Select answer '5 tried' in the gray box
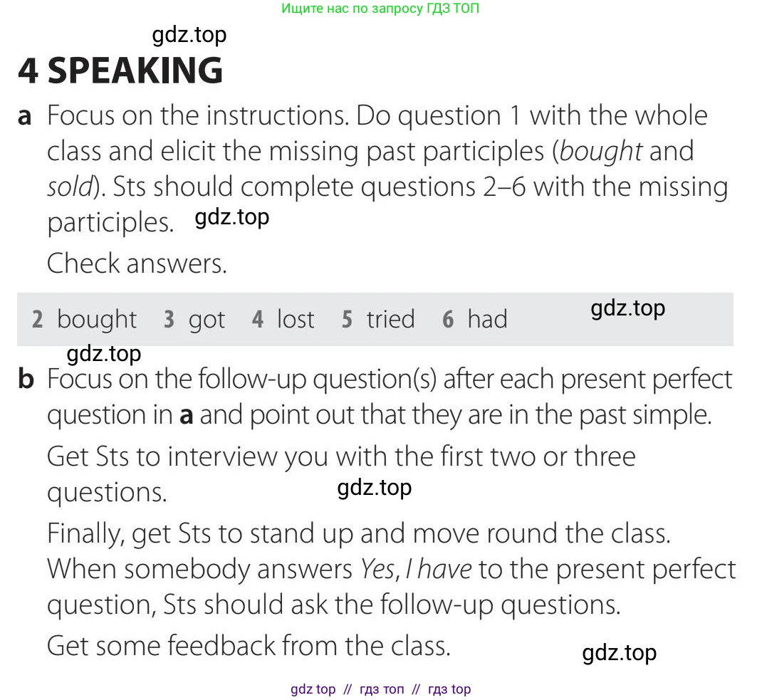Screen dimensions: 762x700 (377, 320)
